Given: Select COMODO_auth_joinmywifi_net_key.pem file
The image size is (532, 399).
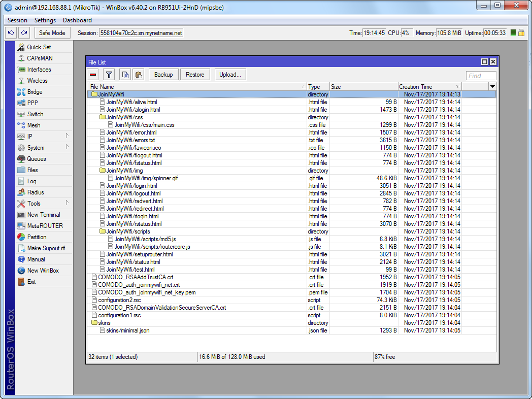Looking at the screenshot, I should (x=292, y=292).
